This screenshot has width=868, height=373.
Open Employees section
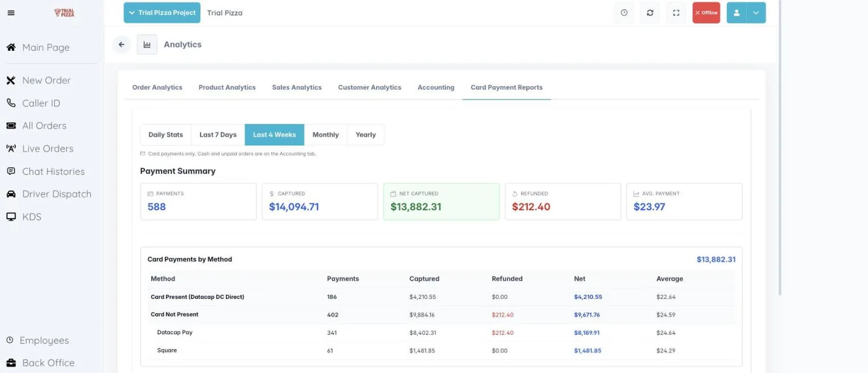pos(44,340)
